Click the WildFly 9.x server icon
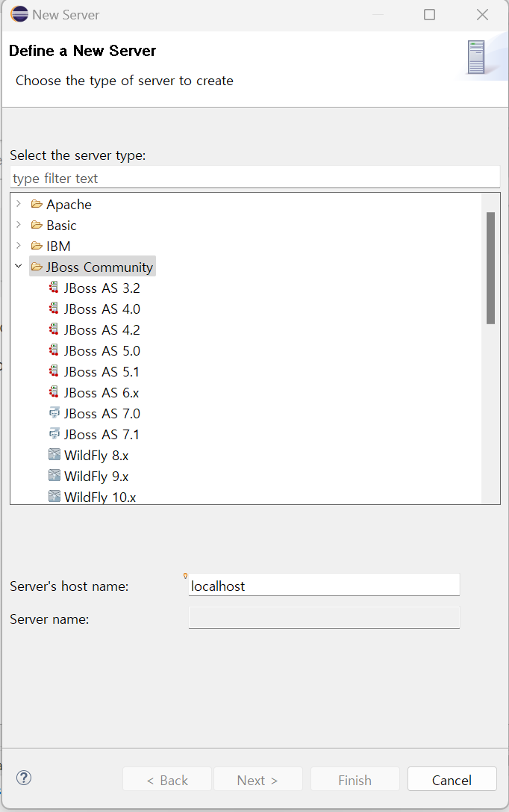 [x=54, y=475]
